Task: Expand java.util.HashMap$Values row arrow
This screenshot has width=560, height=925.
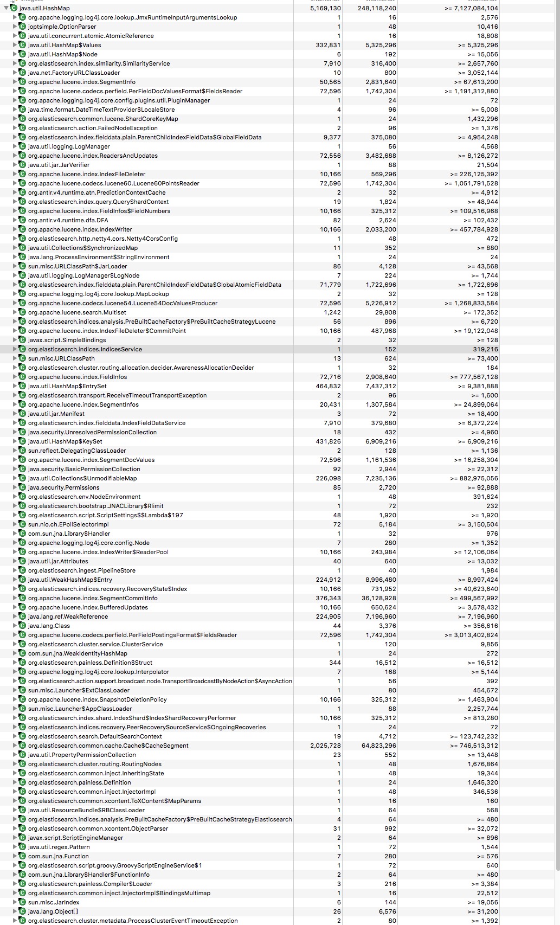Action: pos(15,45)
